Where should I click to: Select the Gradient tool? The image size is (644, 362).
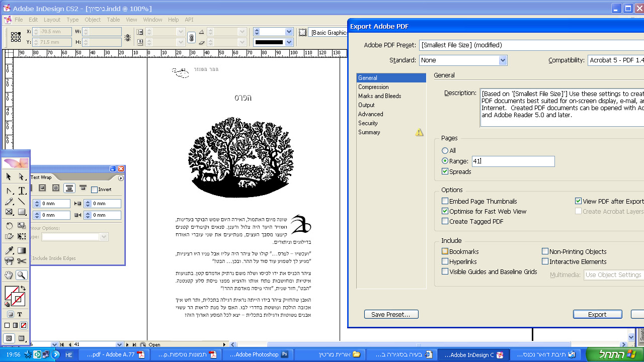[22, 250]
